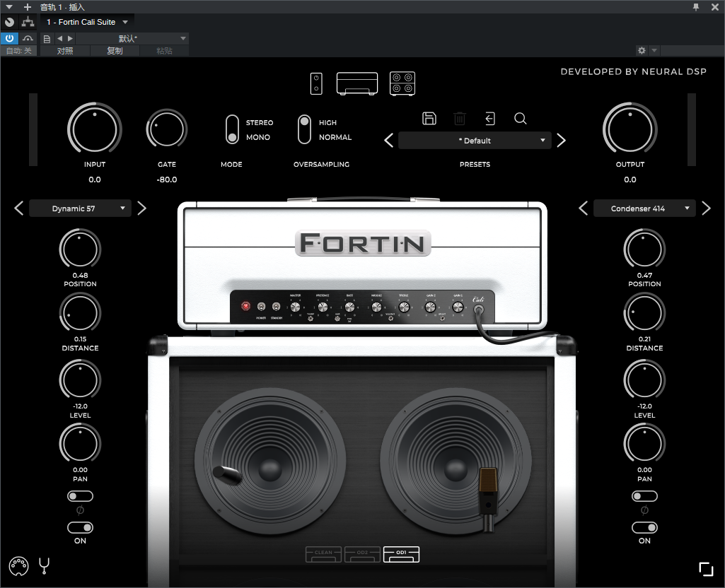The width and height of the screenshot is (725, 588).
Task: Add a new insert with plus
Action: click(28, 7)
